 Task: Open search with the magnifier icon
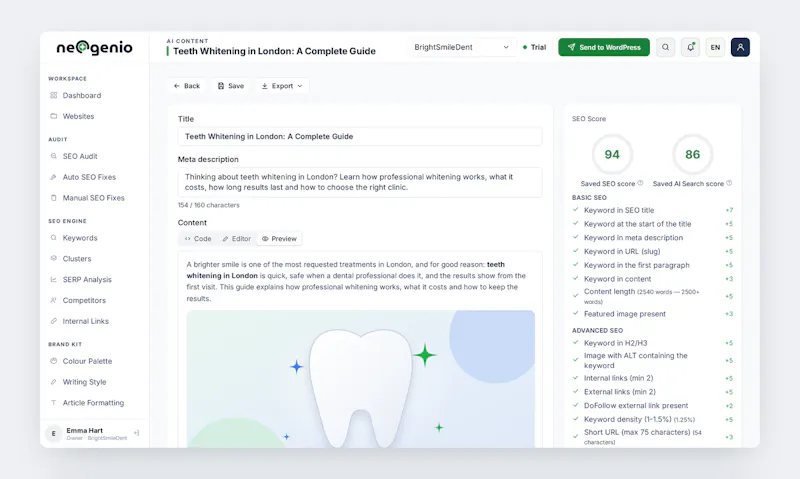pyautogui.click(x=665, y=47)
